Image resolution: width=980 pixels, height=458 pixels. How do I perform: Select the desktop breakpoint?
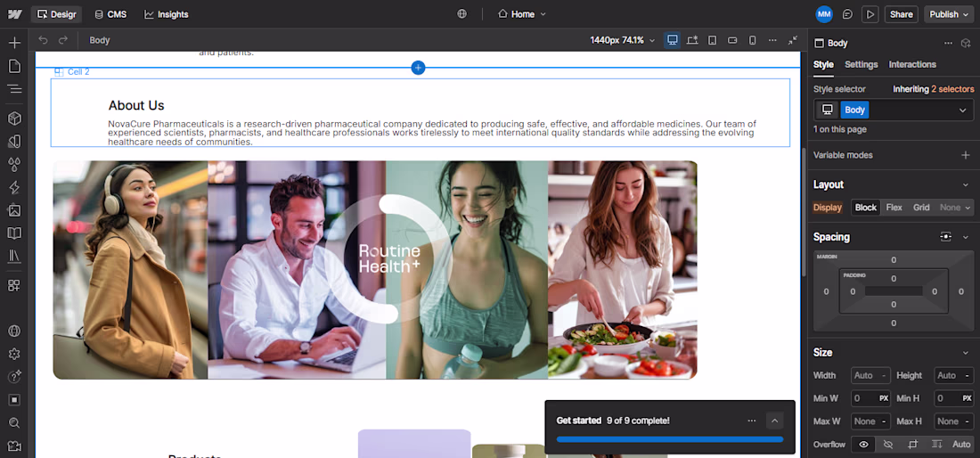click(673, 40)
